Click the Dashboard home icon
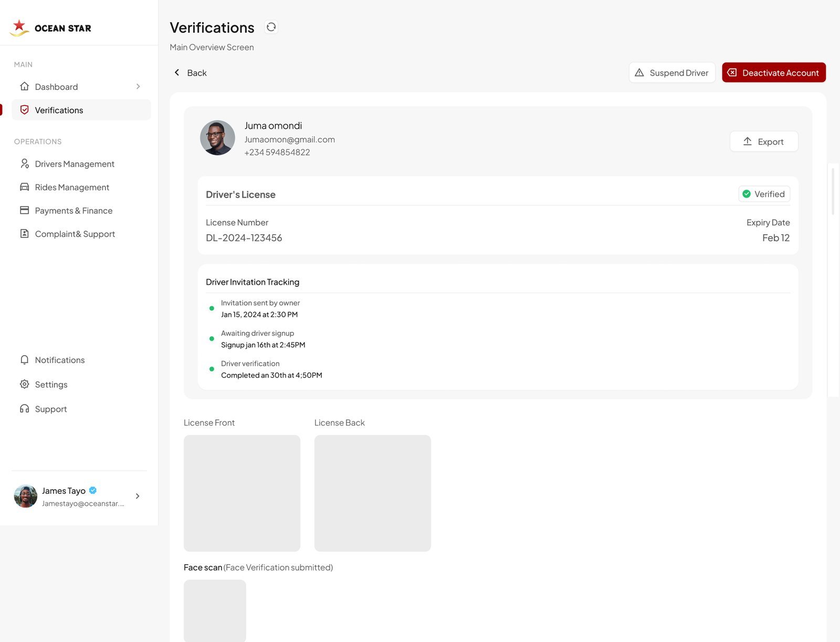The height and width of the screenshot is (642, 840). click(x=24, y=86)
